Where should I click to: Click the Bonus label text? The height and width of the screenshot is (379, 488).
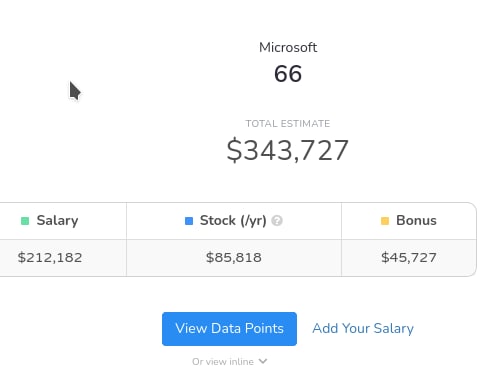tap(416, 221)
